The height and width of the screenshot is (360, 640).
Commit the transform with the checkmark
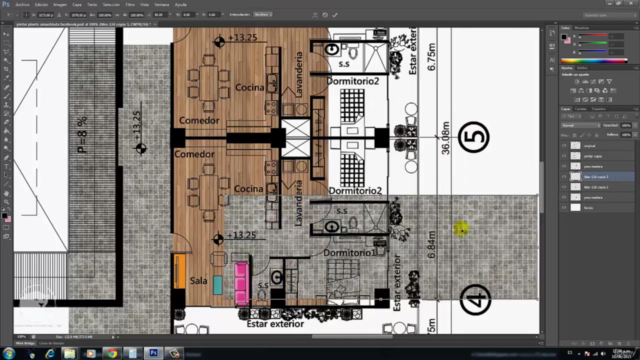pyautogui.click(x=335, y=15)
